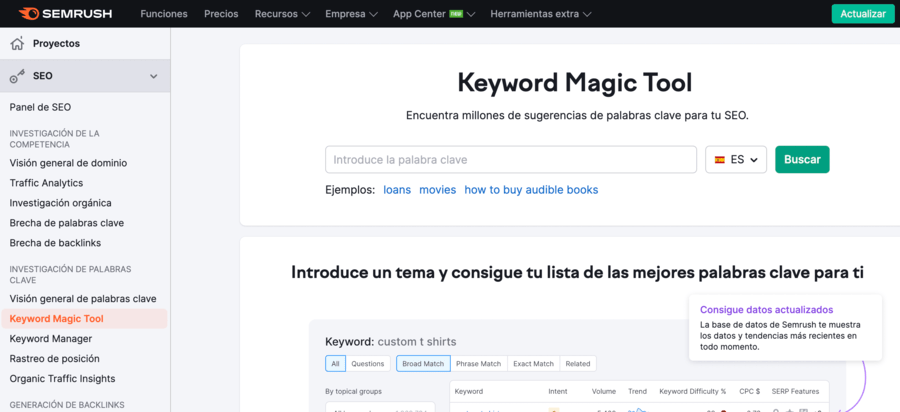
Task: Open Precios in the top navigation
Action: [x=221, y=14]
